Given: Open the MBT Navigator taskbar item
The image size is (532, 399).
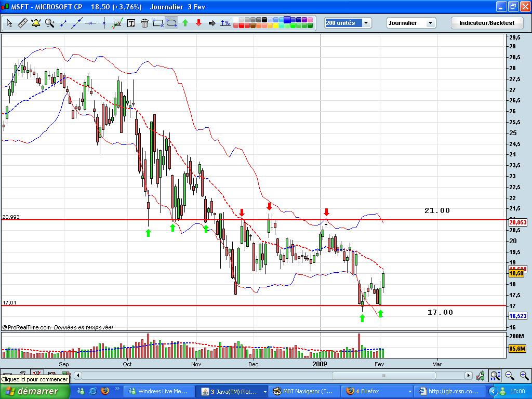Looking at the screenshot, I should (x=304, y=392).
